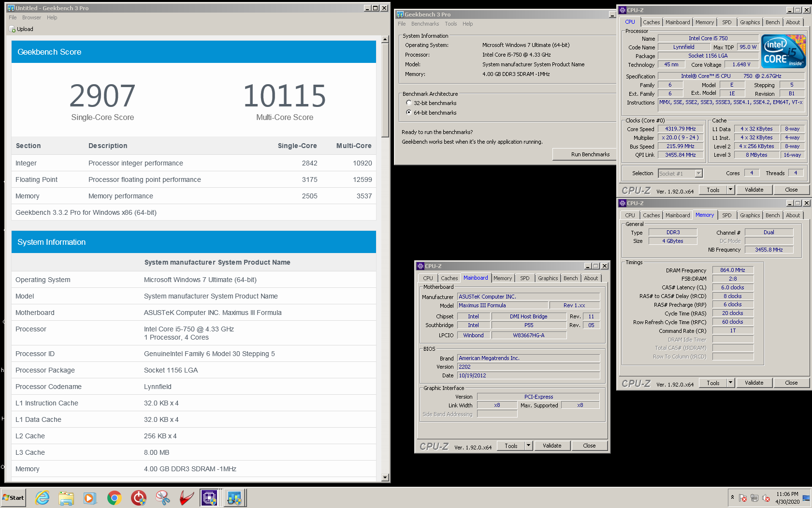Click title icon of CPU-Z Mainboard window

(420, 266)
